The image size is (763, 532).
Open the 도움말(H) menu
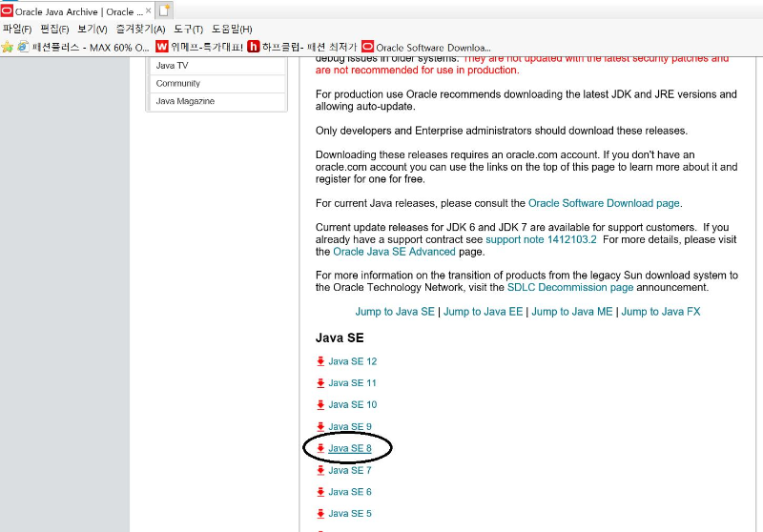232,30
